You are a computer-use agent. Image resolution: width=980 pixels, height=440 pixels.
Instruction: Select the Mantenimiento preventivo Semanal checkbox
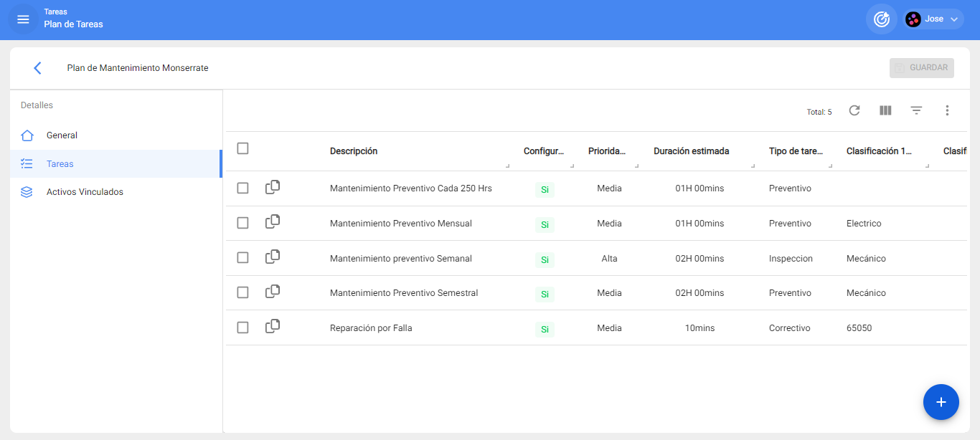[242, 257]
